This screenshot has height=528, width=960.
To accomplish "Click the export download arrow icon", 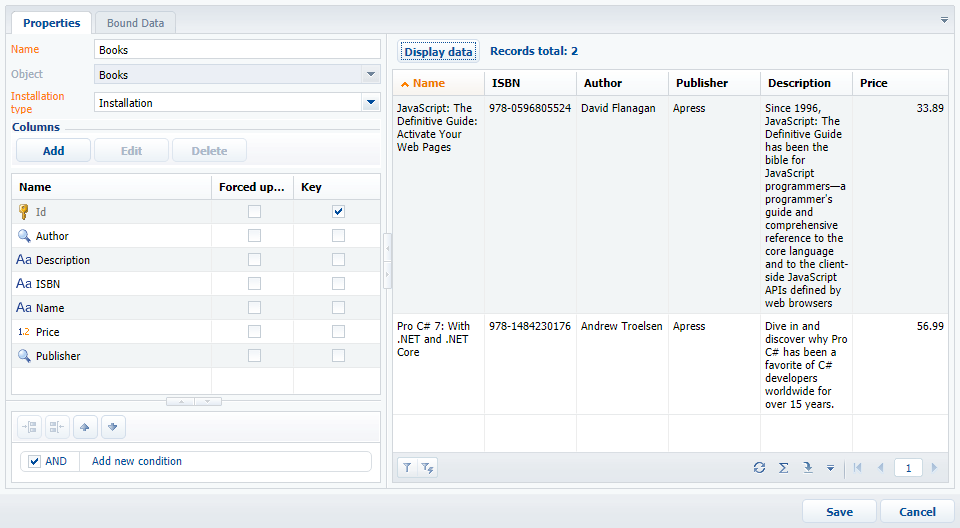I will click(x=808, y=467).
